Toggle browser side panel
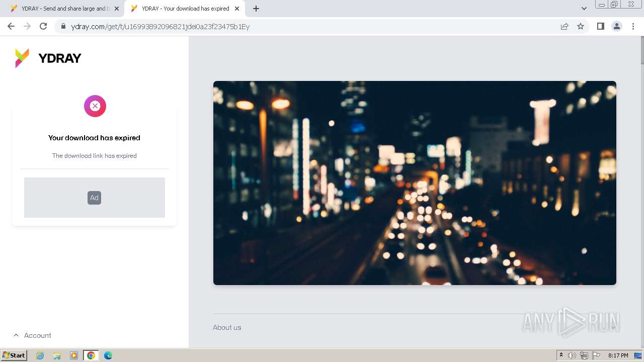 [600, 26]
